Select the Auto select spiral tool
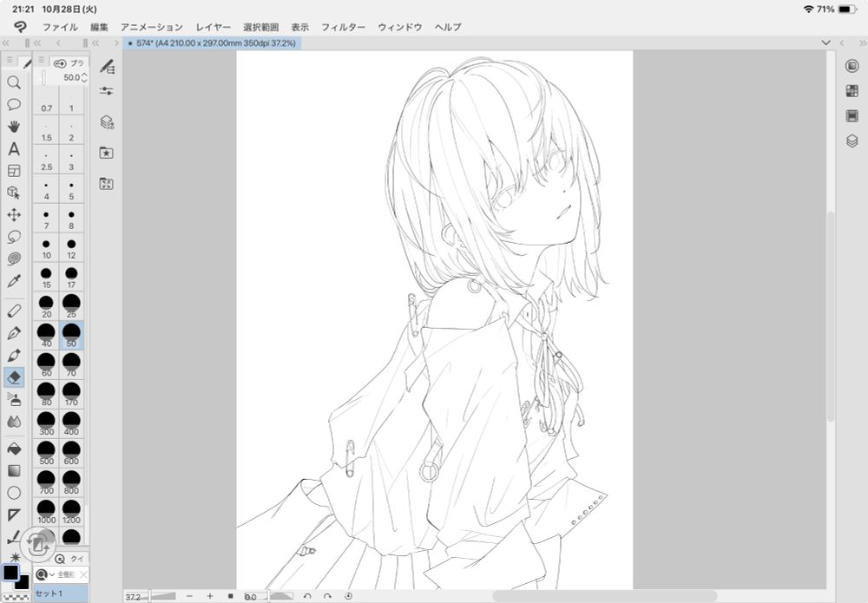This screenshot has width=868, height=603. [x=14, y=259]
